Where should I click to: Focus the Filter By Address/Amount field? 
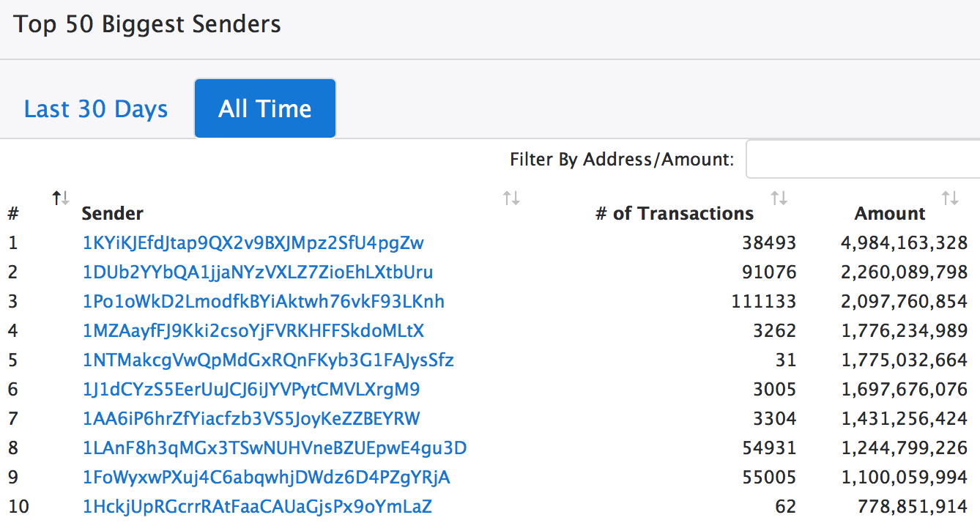click(x=862, y=159)
